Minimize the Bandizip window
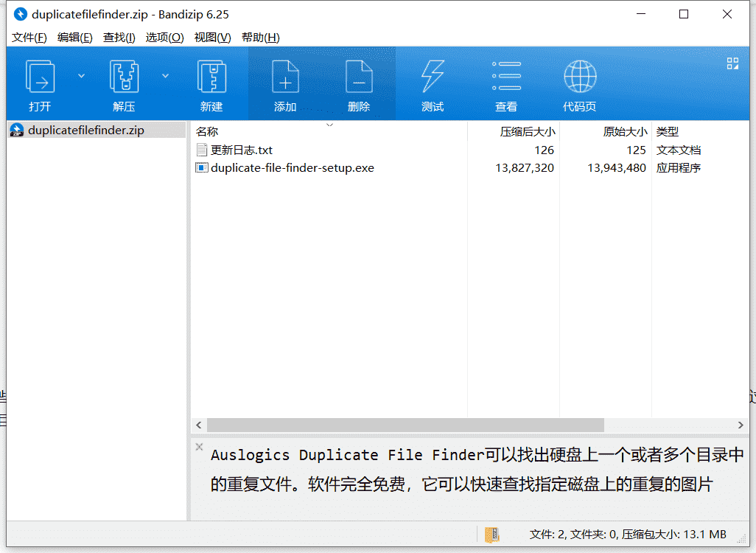Viewport: 756px width, 553px height. tap(641, 15)
